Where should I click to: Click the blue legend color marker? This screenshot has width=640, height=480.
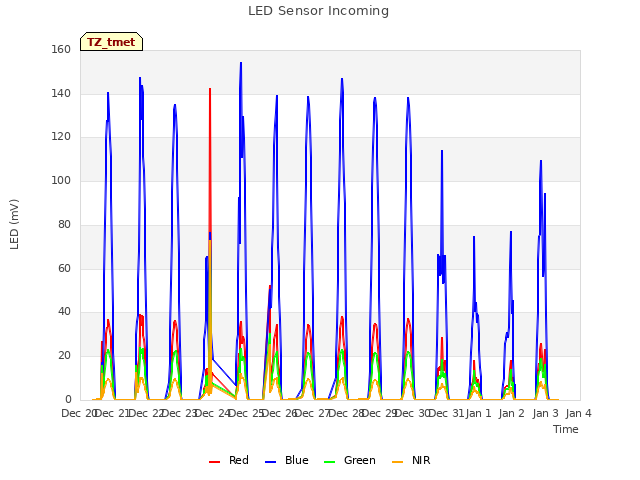[x=271, y=462]
